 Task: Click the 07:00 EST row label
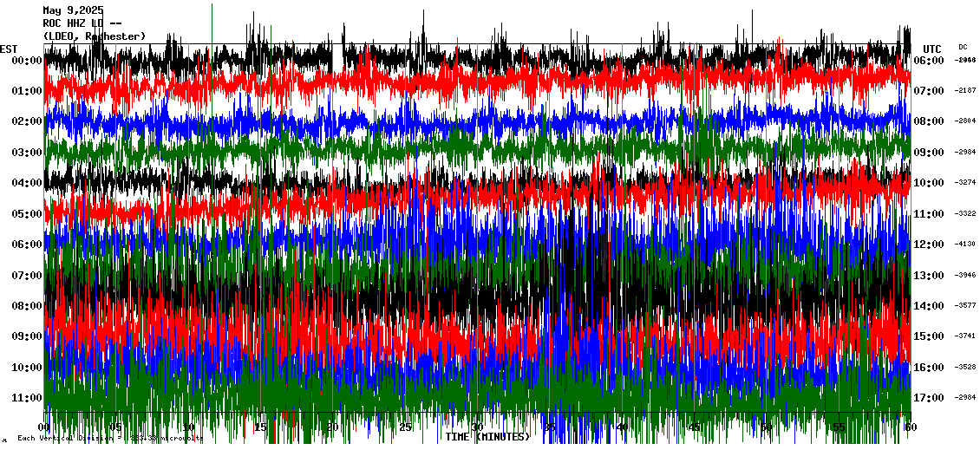[x=26, y=275]
